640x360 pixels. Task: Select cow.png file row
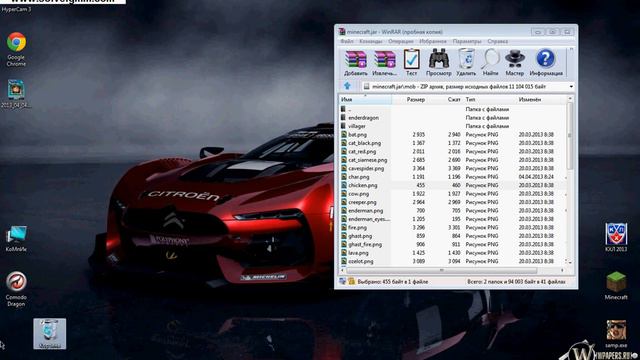pos(453,193)
